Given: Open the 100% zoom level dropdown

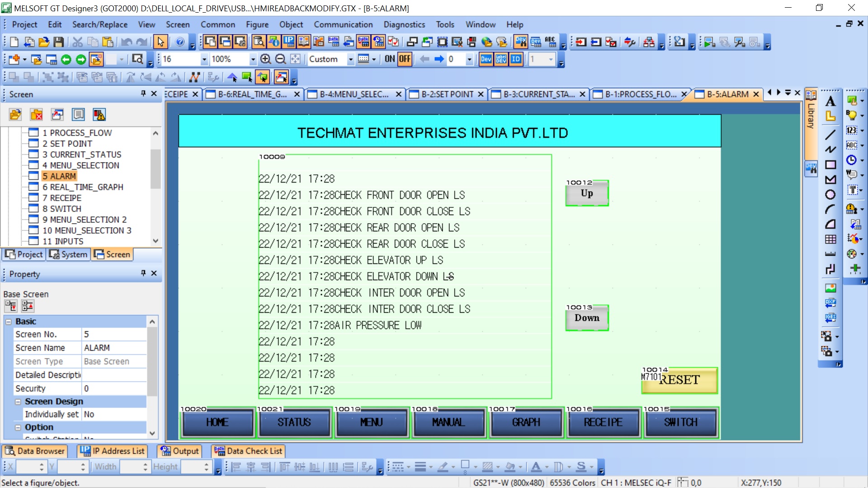Looking at the screenshot, I should coord(253,59).
